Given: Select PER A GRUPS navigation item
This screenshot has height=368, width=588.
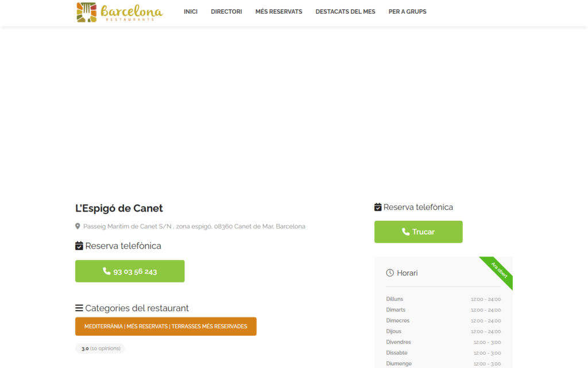Looking at the screenshot, I should (407, 11).
